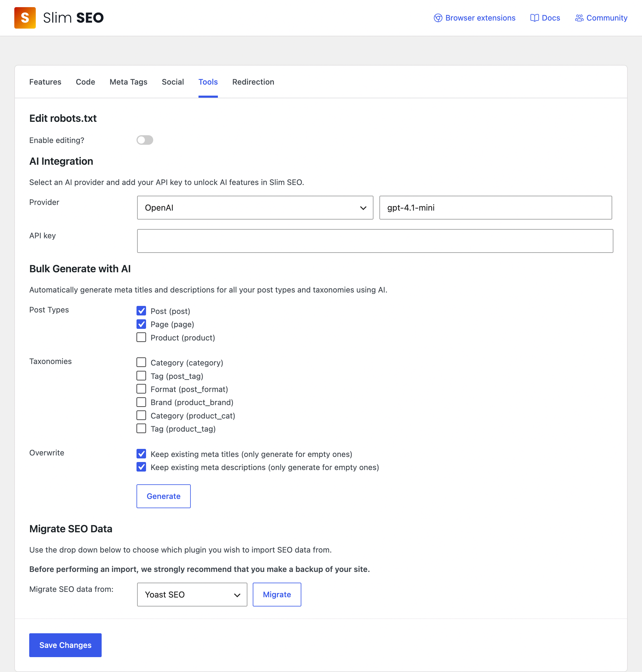Switch to the Code tab
The image size is (642, 672).
(x=86, y=82)
